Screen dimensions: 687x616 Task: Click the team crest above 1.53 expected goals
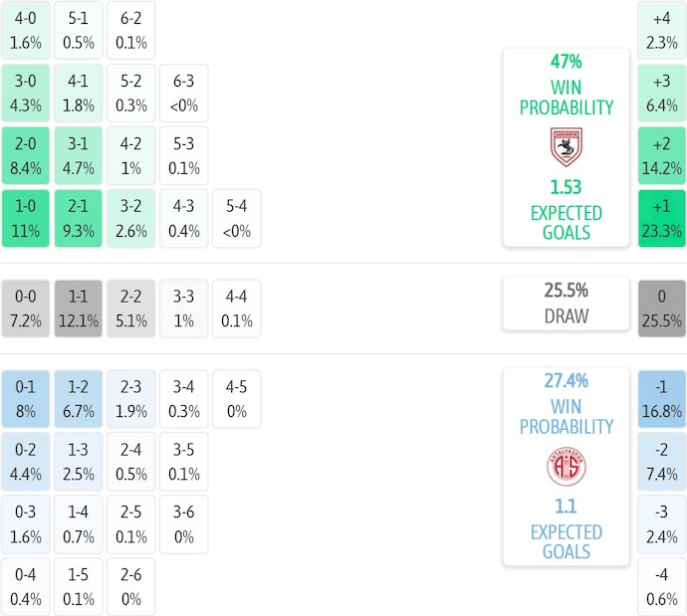566,146
